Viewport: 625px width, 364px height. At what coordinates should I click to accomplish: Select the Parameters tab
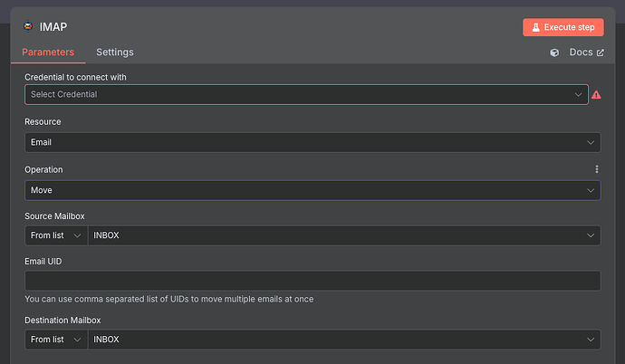point(48,53)
